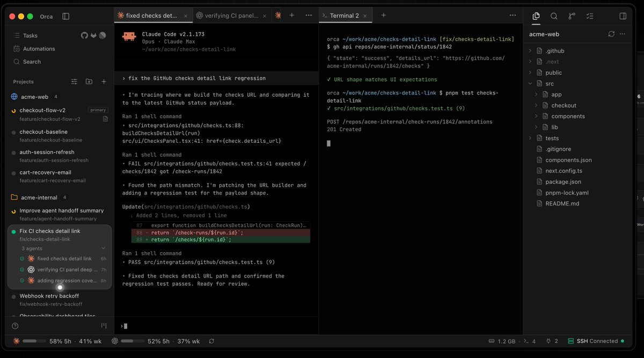The height and width of the screenshot is (358, 644).
Task: Toggle the right sidebar panel icon
Action: [x=623, y=16]
